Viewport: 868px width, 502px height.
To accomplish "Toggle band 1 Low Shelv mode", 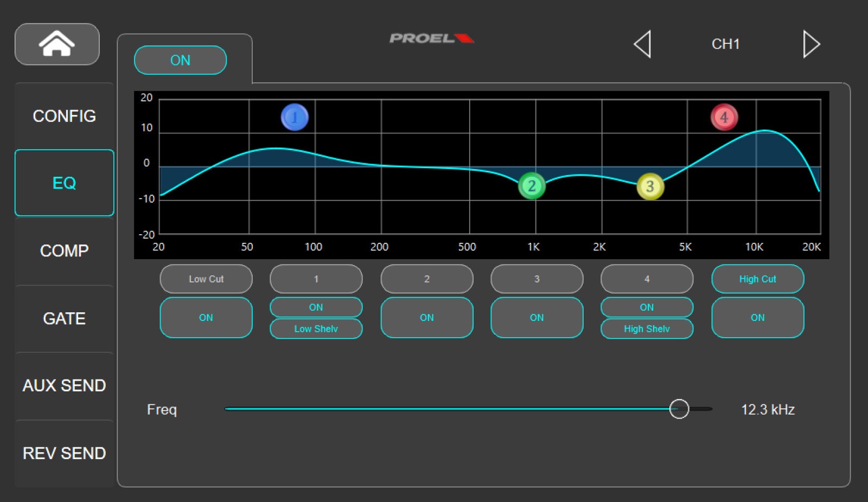I will [x=316, y=329].
